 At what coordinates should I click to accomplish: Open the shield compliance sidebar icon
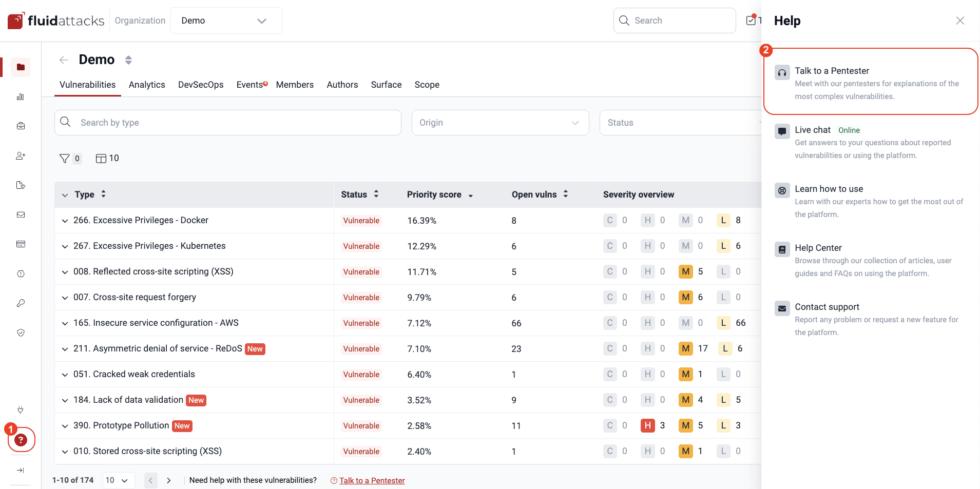coord(21,333)
